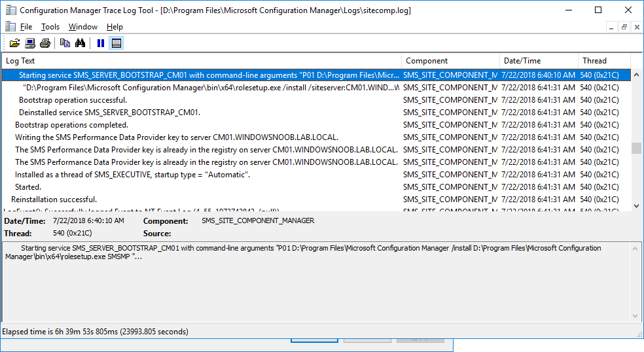Click detail pane scrollbar up arrow

(x=635, y=249)
